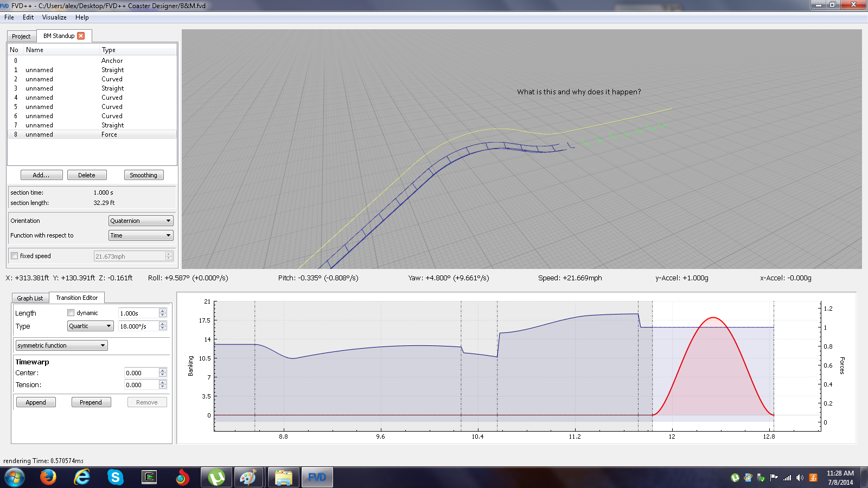Open uTorrent from the taskbar
The image size is (868, 488).
[x=216, y=477]
